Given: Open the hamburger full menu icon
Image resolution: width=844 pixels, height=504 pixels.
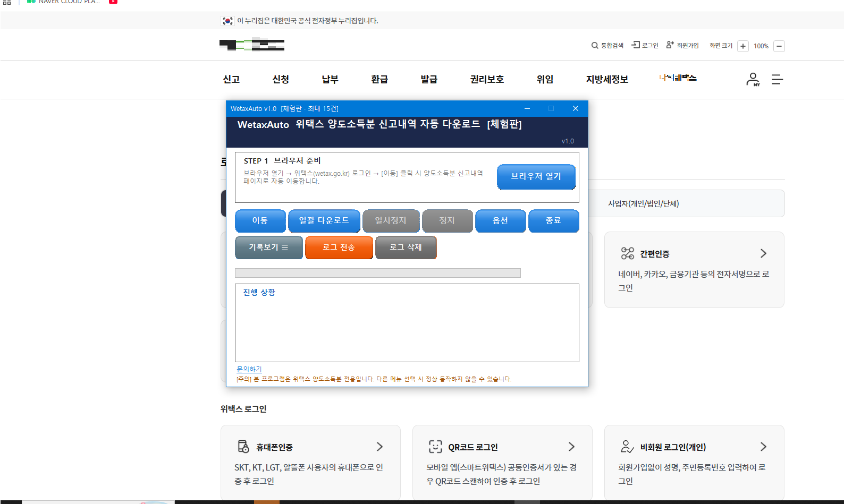Looking at the screenshot, I should (777, 79).
